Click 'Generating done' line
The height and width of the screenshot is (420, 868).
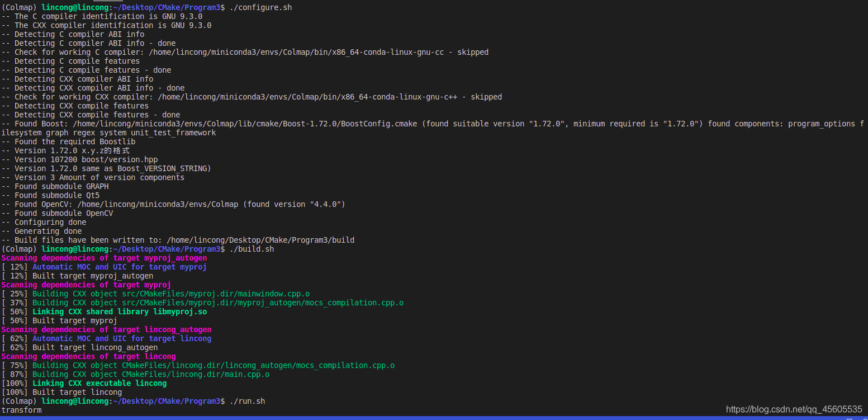point(41,231)
